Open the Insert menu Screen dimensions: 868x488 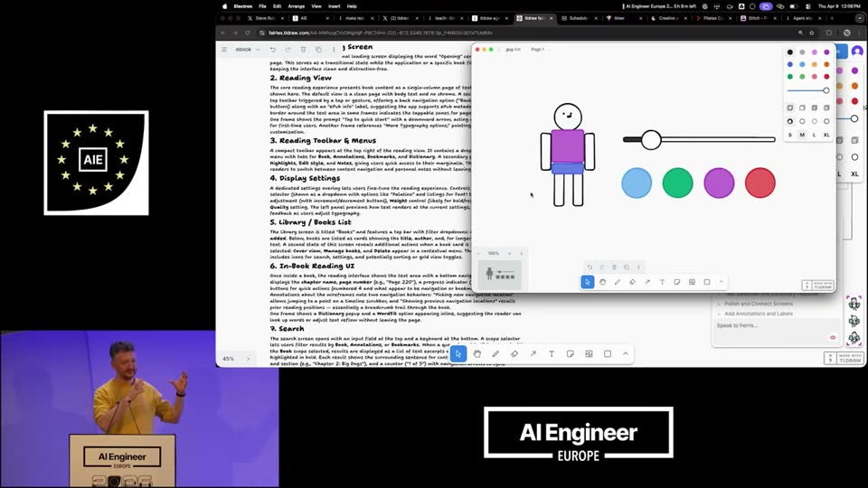click(335, 6)
